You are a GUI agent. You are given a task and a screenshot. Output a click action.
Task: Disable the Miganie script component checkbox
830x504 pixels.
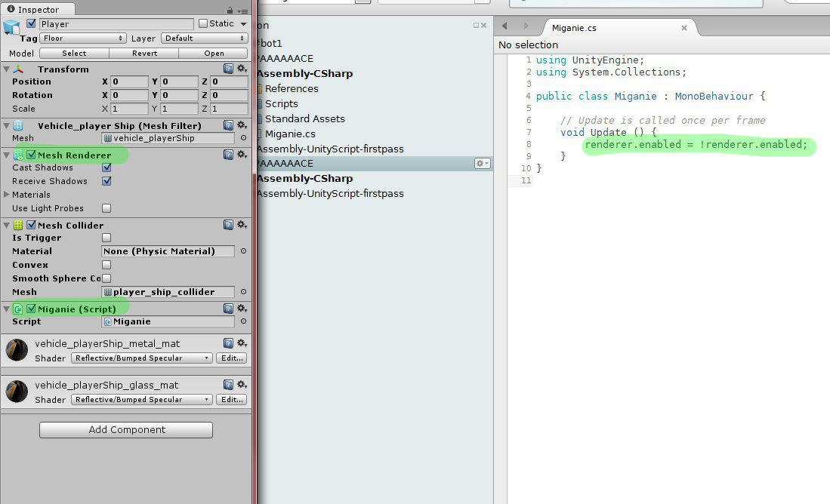click(31, 309)
